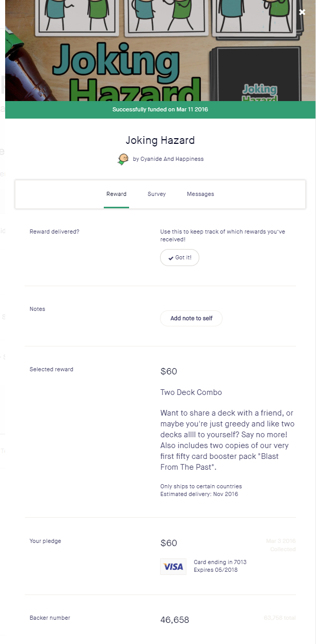Viewport: 316px width, 644px height.
Task: Open the Joking Hazard project title
Action: [160, 140]
